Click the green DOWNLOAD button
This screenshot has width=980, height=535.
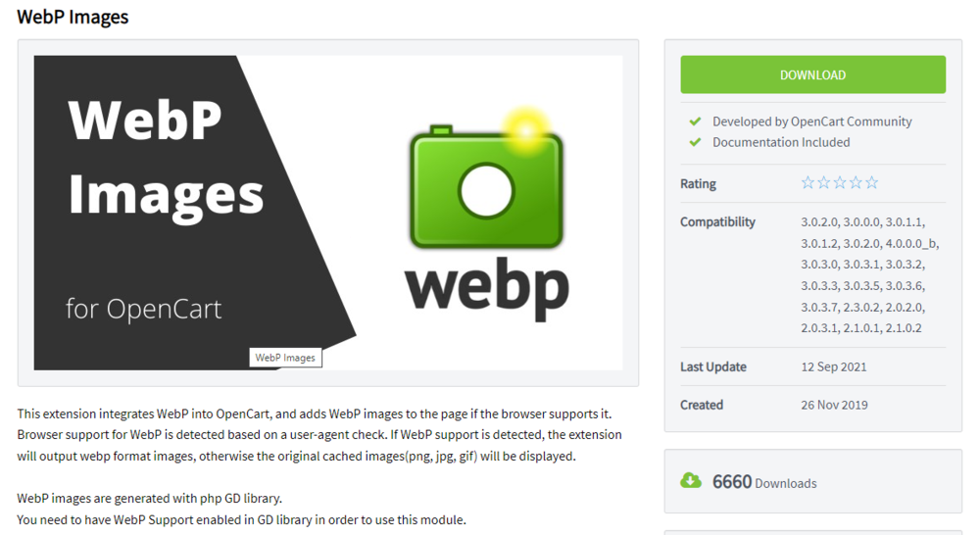[812, 74]
